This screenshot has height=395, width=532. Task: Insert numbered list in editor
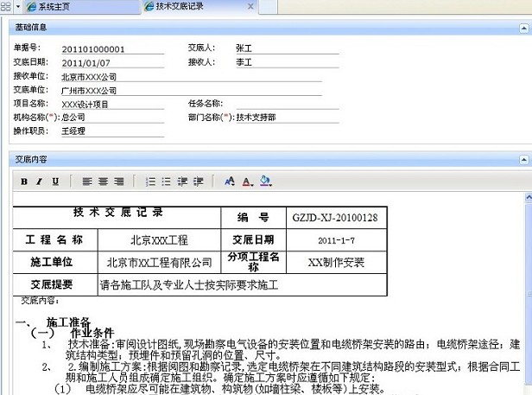pyautogui.click(x=151, y=182)
